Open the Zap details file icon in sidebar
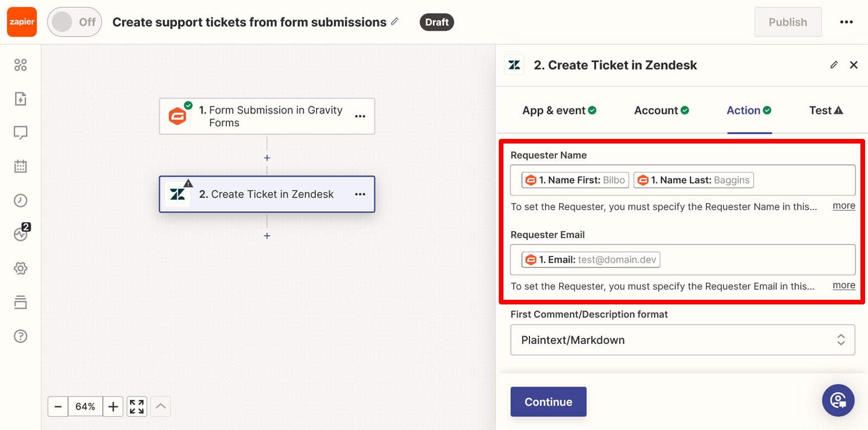Viewport: 868px width, 430px height. click(x=20, y=99)
